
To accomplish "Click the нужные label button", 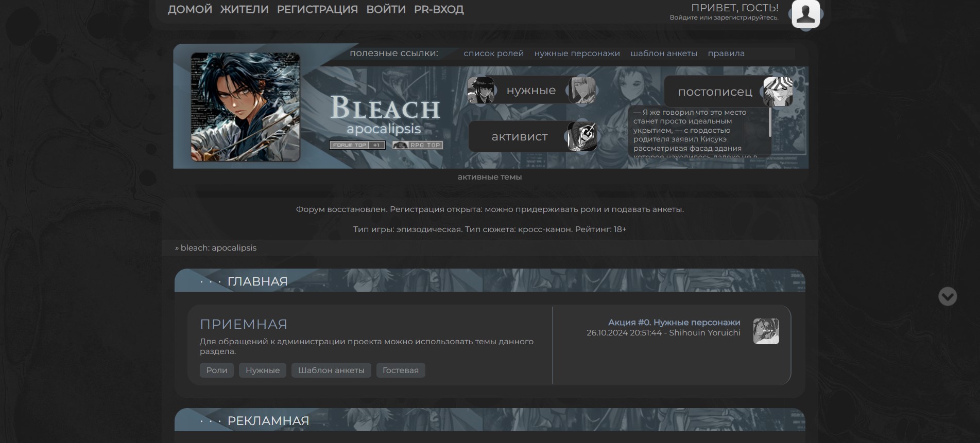I will [x=531, y=91].
